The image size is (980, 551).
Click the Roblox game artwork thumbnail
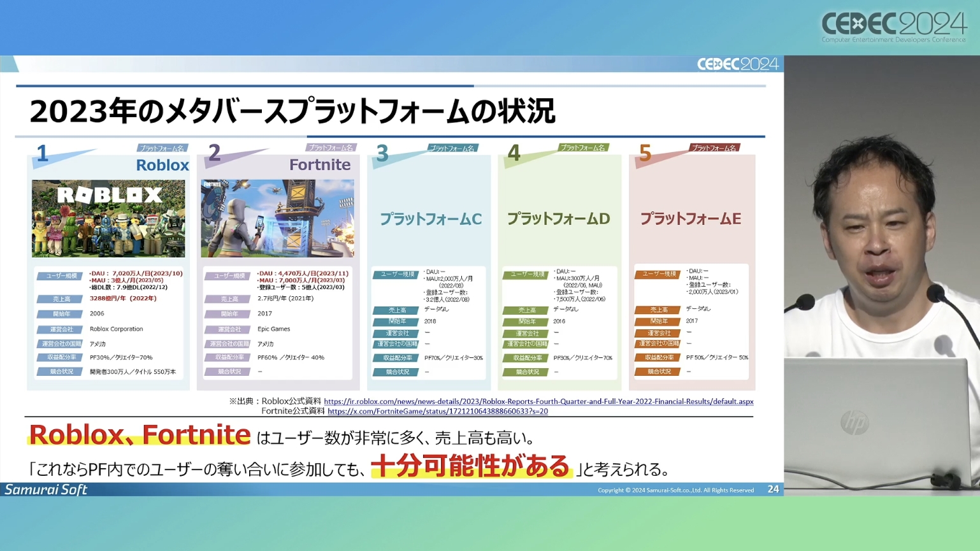click(x=108, y=218)
